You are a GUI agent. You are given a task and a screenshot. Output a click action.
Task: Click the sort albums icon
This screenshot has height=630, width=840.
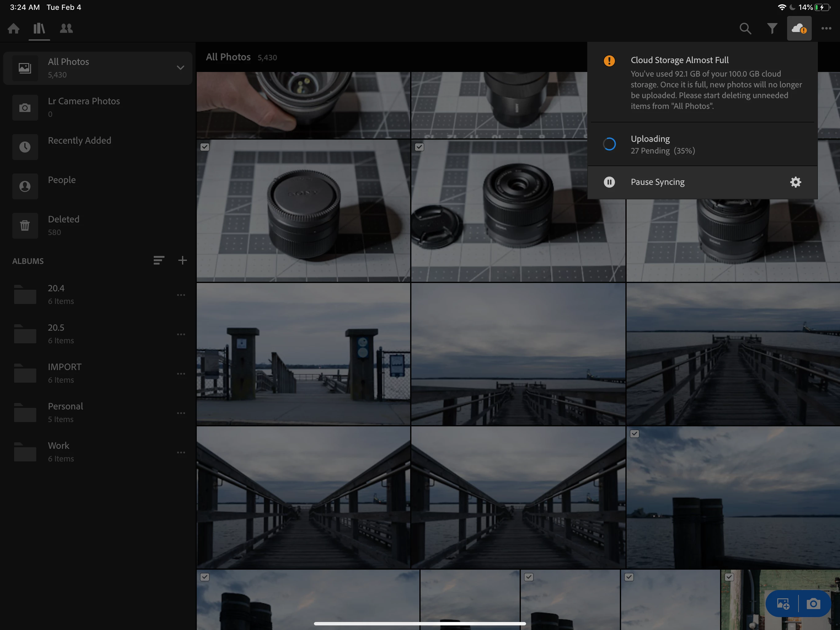(x=159, y=261)
